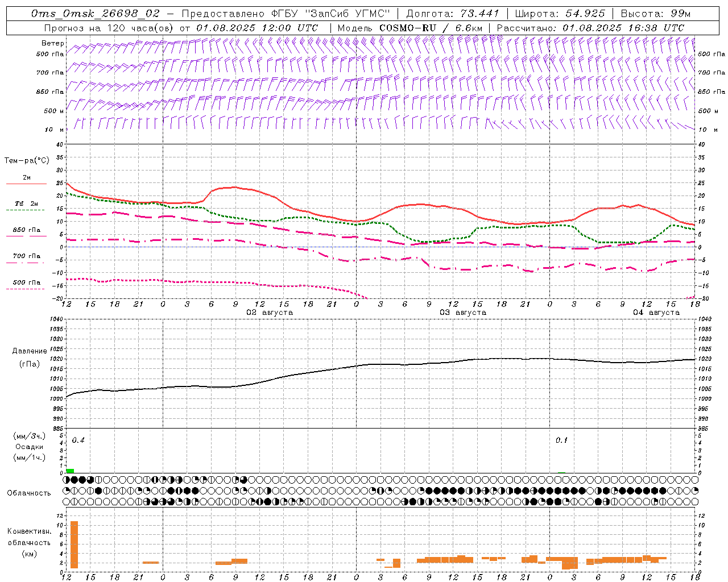Click the 0.4 precipitation amount value
728x582 pixels.
pyautogui.click(x=78, y=440)
